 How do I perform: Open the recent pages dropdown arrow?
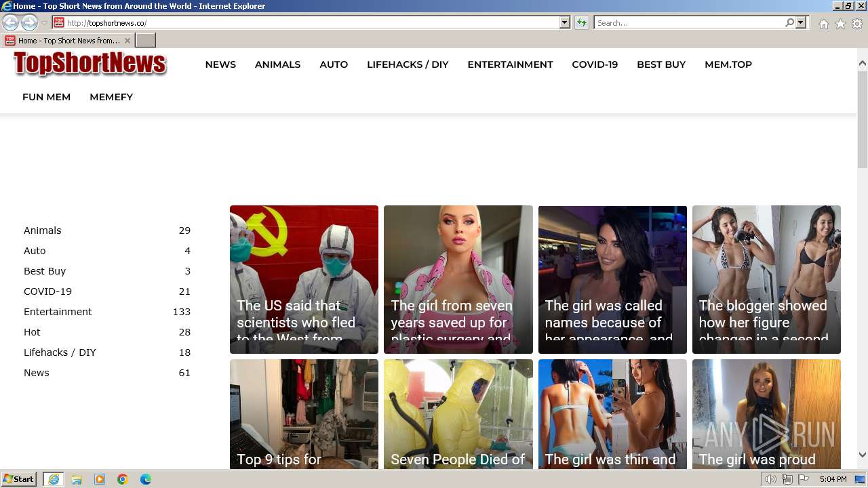(44, 23)
